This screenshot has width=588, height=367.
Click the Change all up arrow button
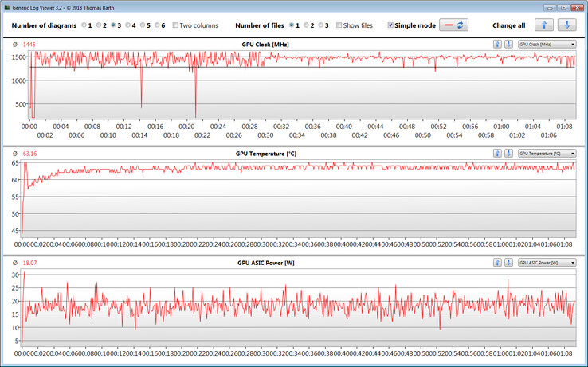(544, 25)
